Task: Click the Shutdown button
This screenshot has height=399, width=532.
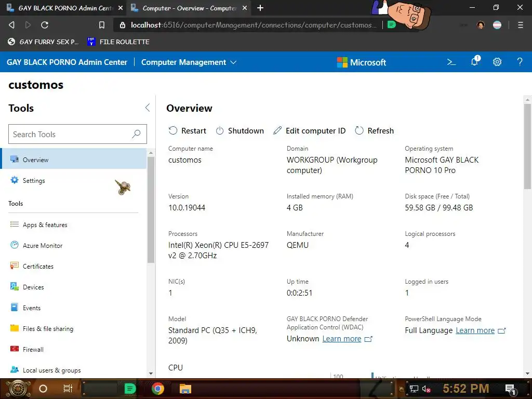Action: pos(240,130)
